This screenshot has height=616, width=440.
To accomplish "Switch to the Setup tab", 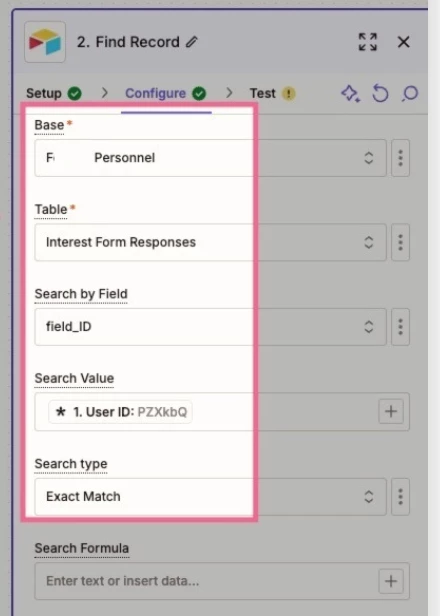I will [54, 94].
